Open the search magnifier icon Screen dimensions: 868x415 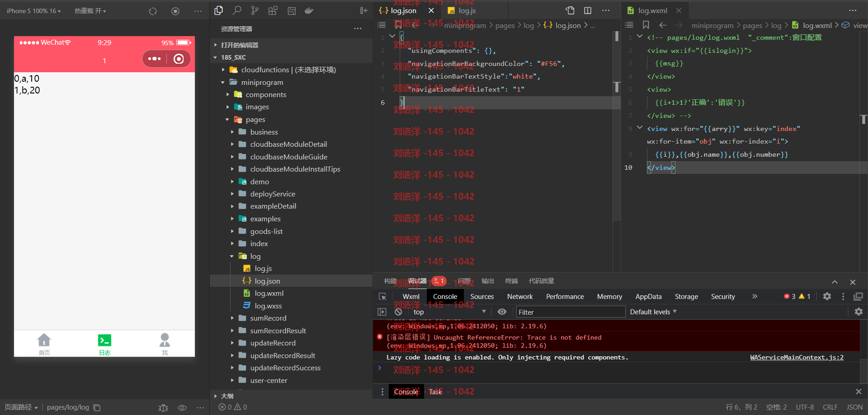(x=237, y=10)
